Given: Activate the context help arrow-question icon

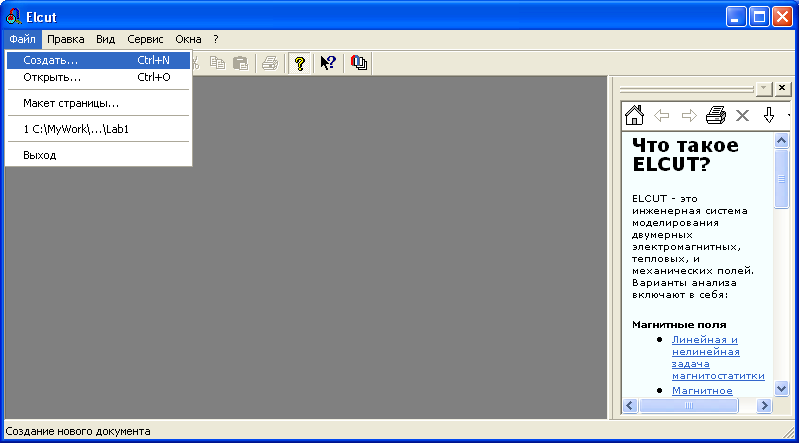Looking at the screenshot, I should (x=328, y=63).
